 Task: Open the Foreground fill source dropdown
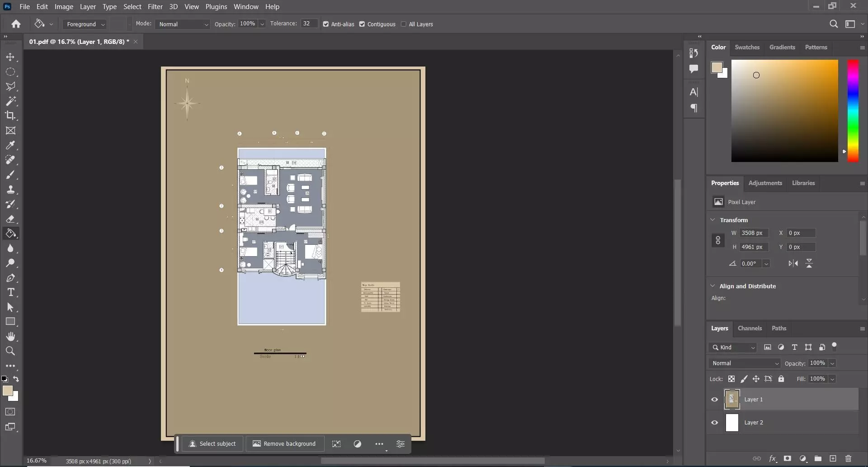pyautogui.click(x=85, y=24)
